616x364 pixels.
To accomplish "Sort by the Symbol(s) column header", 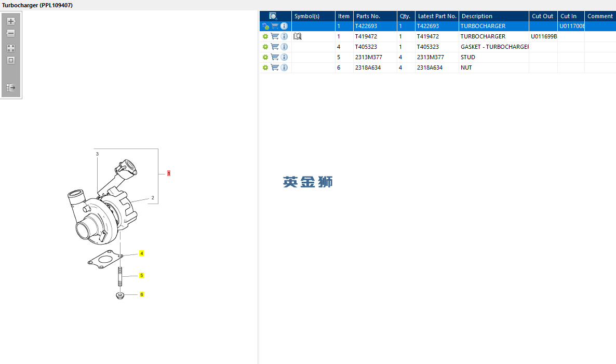I will pos(313,16).
